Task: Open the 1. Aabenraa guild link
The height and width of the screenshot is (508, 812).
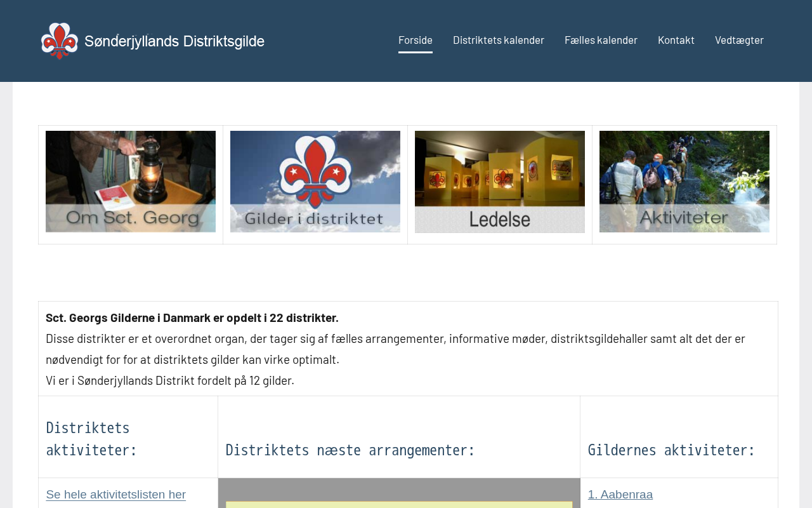Action: click(x=620, y=495)
